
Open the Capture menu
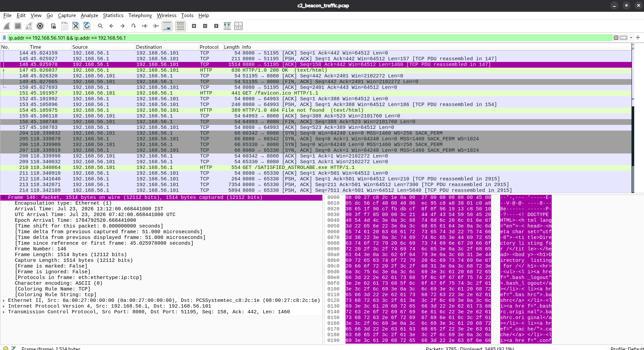click(67, 15)
